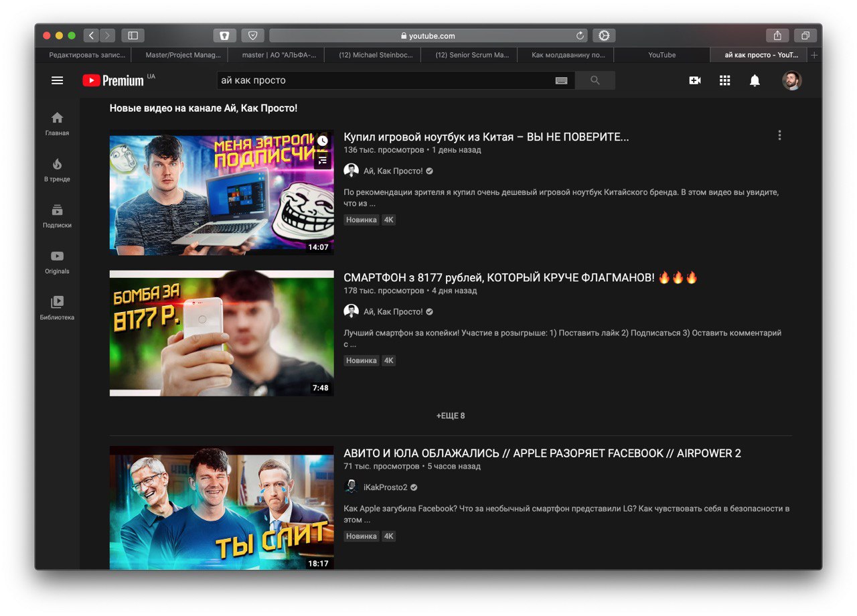Click 136 тыс. просмотров text
857x616 pixels.
tap(384, 150)
